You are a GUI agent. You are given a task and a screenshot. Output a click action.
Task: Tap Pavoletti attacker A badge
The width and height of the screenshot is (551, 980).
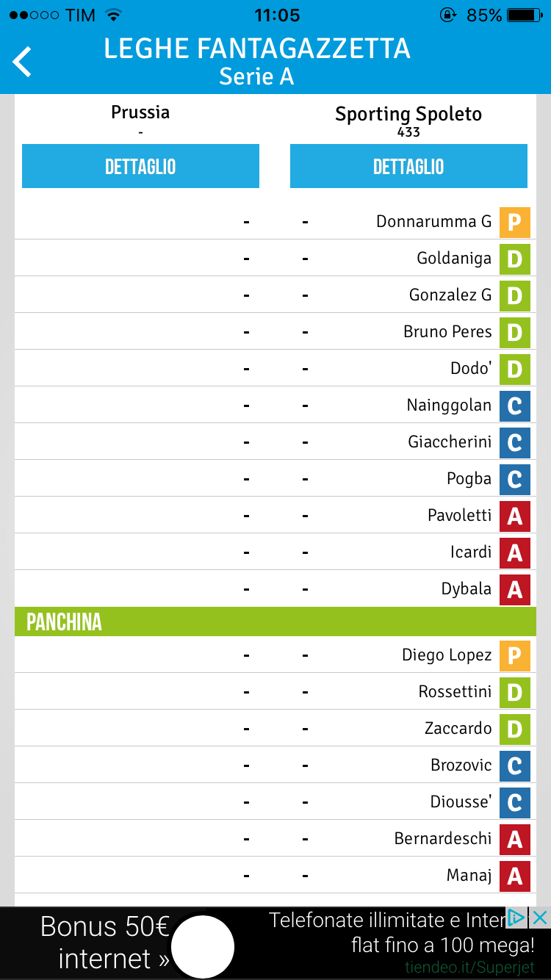tap(514, 516)
